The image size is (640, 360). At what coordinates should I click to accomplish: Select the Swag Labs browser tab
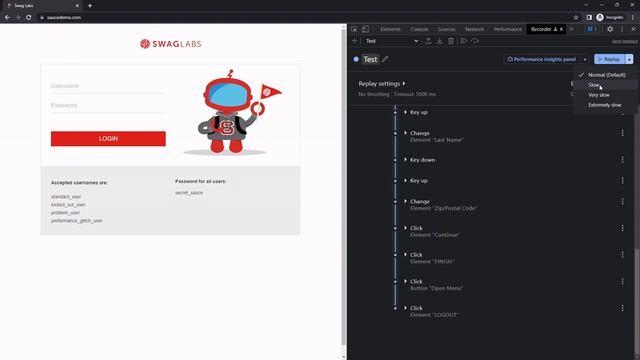click(41, 6)
